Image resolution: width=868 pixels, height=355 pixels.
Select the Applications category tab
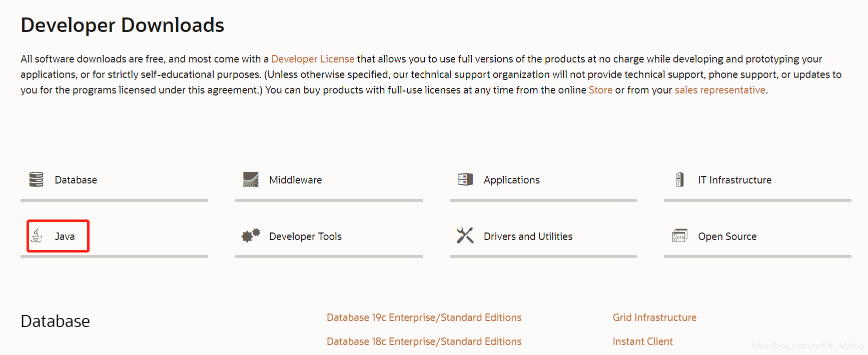coord(543,180)
